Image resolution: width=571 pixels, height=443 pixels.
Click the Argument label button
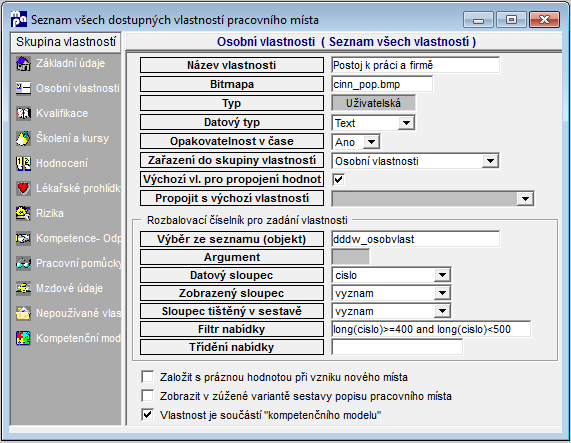tap(232, 257)
